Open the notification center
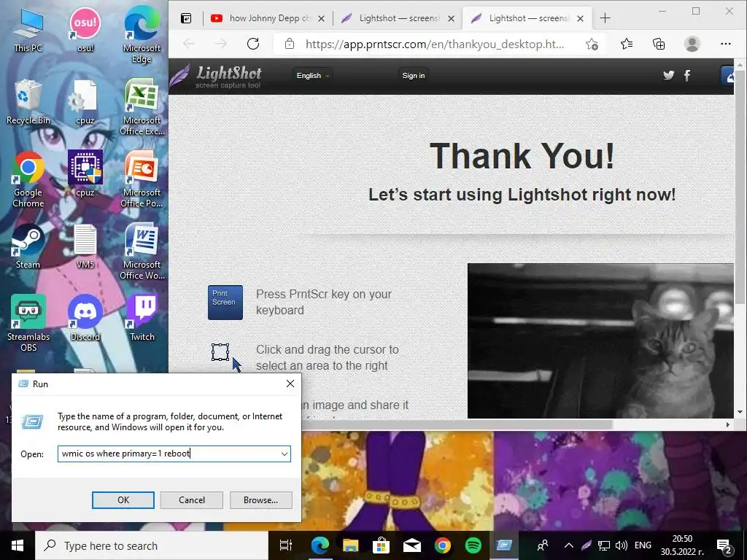 pos(724,545)
